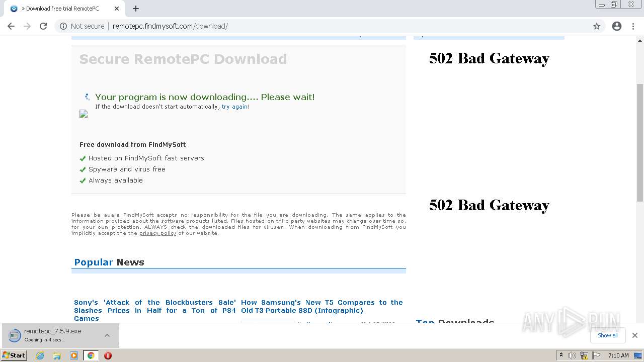Close the downloads bar
The image size is (644, 362).
634,335
